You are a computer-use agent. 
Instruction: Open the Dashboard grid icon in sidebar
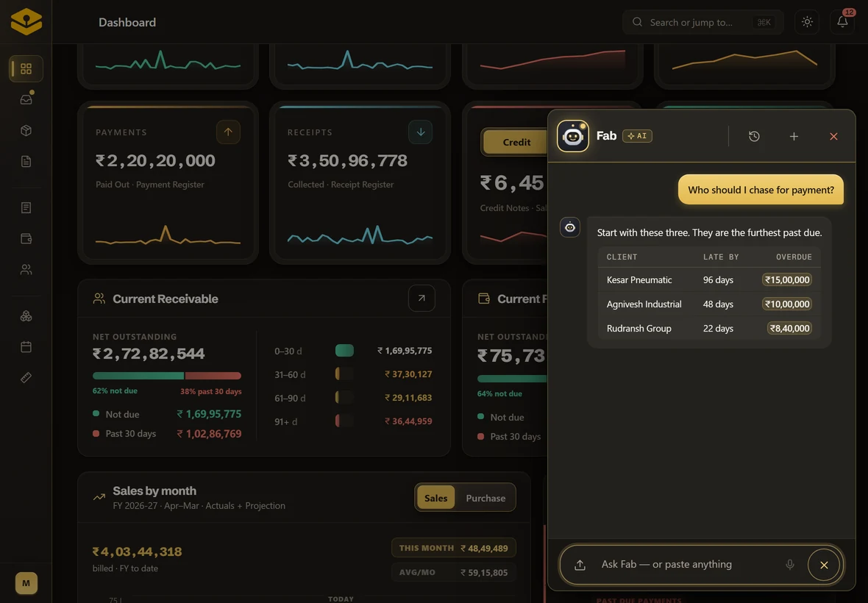pyautogui.click(x=26, y=68)
